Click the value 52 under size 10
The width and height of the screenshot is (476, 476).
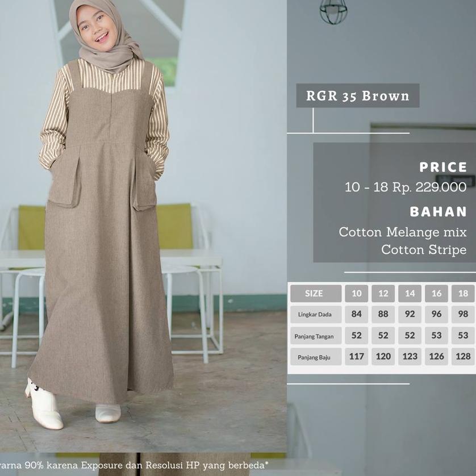pyautogui.click(x=356, y=336)
